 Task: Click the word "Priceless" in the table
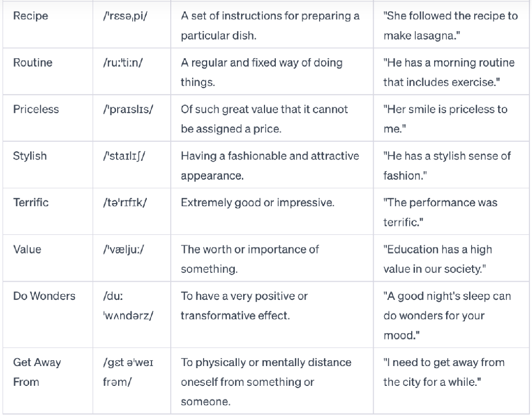[36, 109]
